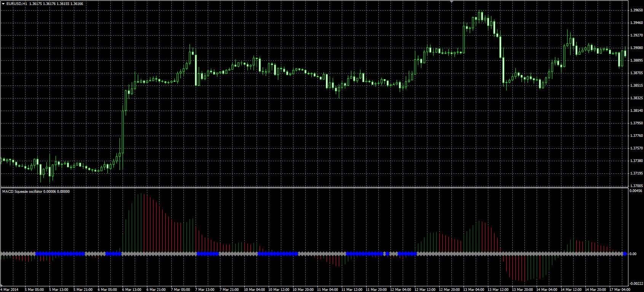Click the 10 Mar 20:00 time label

[303, 290]
